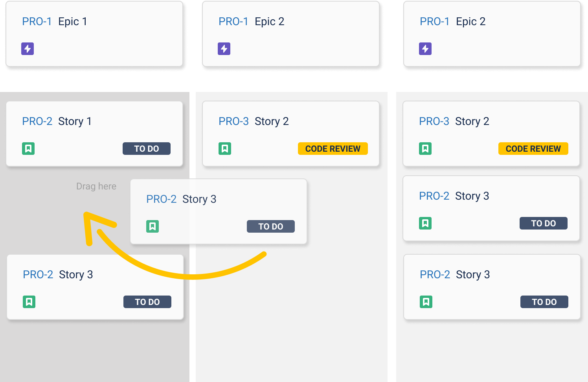This screenshot has width=588, height=382.
Task: Click the Drag here drop zone placeholder
Action: 96,186
